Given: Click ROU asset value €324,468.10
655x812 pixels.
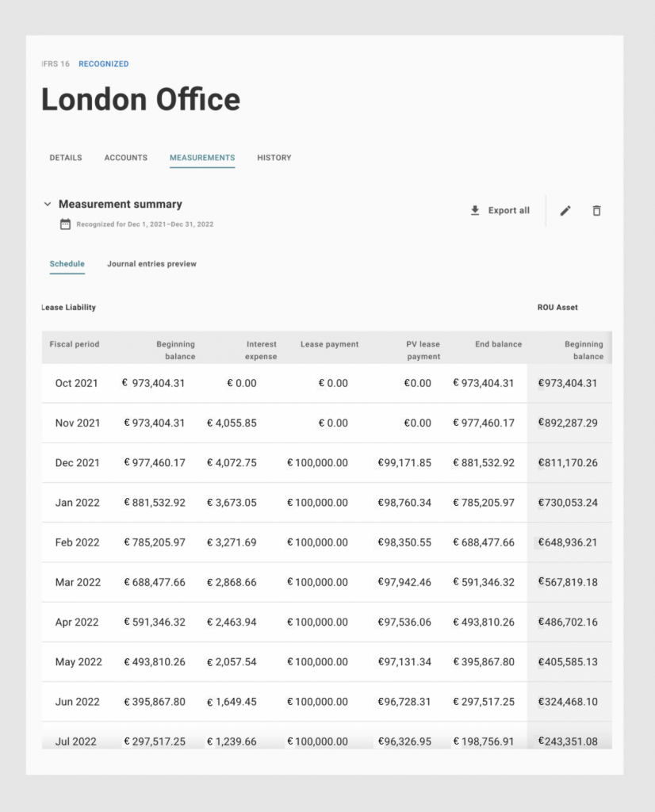Looking at the screenshot, I should tap(568, 703).
